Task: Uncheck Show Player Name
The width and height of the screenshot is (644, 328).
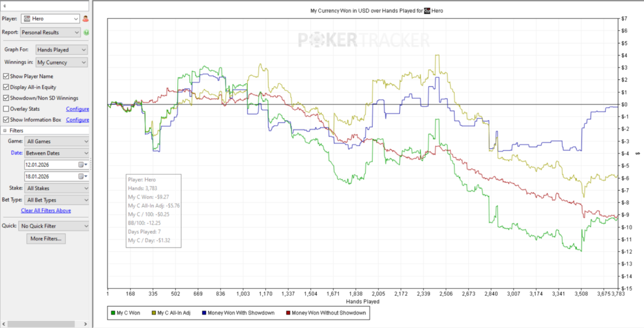Action: 6,76
